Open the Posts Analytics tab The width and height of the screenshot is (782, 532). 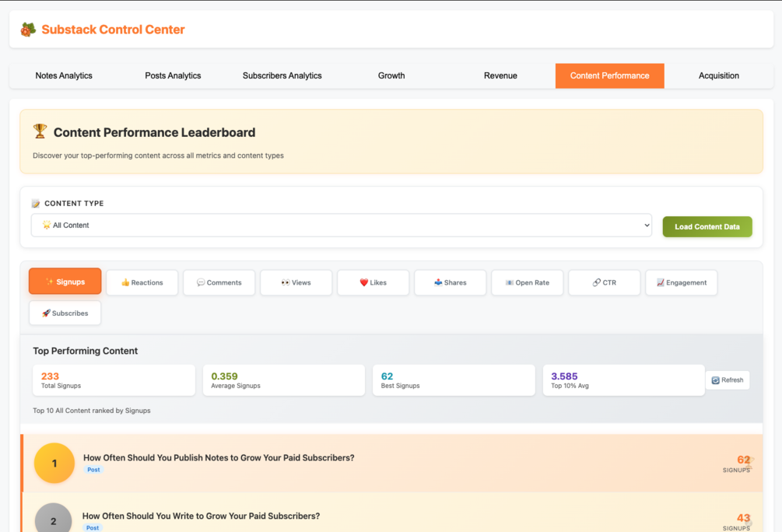pyautogui.click(x=173, y=75)
